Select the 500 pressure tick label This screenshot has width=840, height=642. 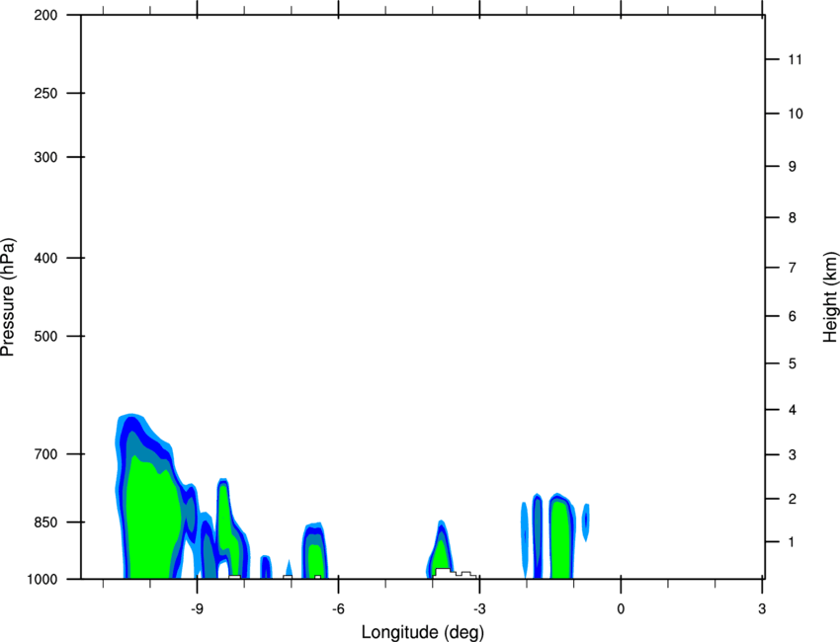pyautogui.click(x=45, y=336)
